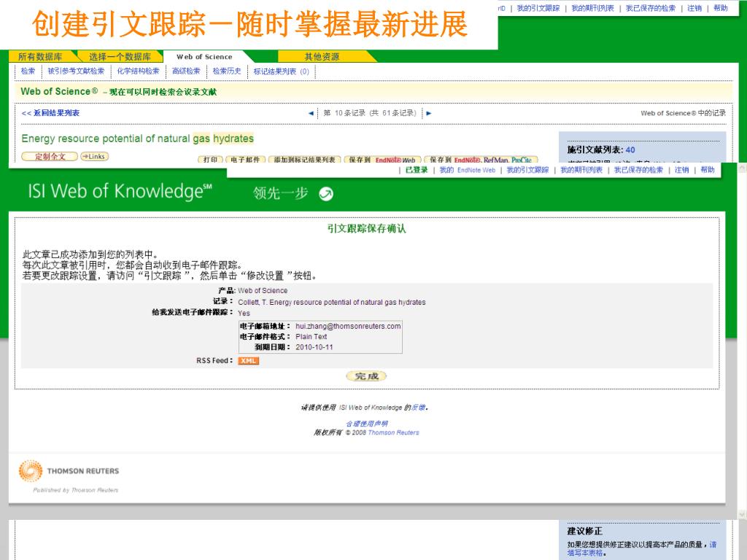Viewport: 747px width, 560px height.
Task: Click the 电子邮件 button
Action: tap(245, 160)
